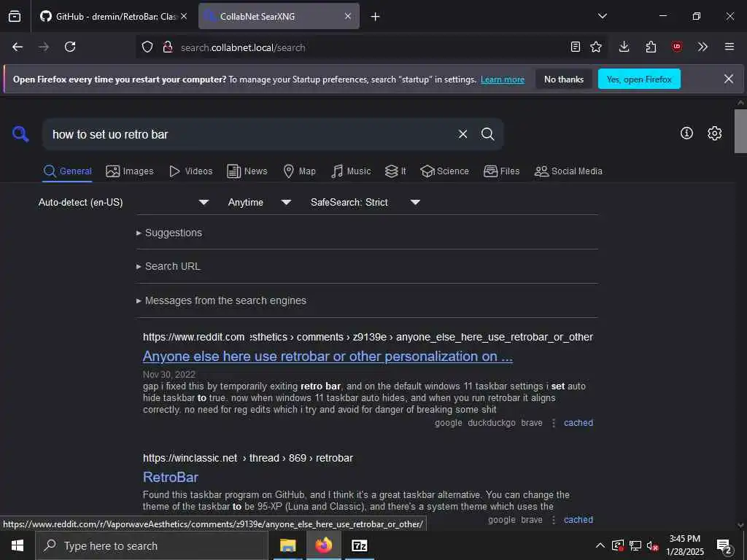The image size is (747, 560).
Task: Open the Firefox tab overview icon
Action: pyautogui.click(x=15, y=17)
